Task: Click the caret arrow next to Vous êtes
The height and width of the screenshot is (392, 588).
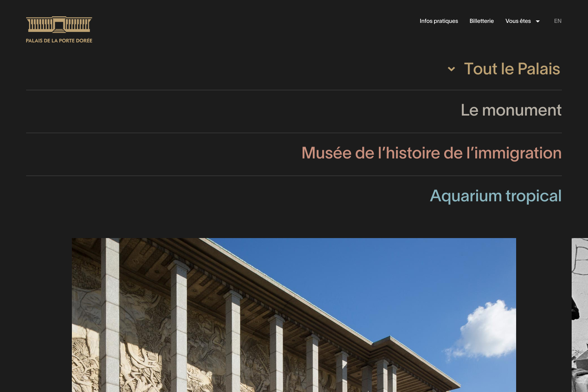Action: pos(538,21)
